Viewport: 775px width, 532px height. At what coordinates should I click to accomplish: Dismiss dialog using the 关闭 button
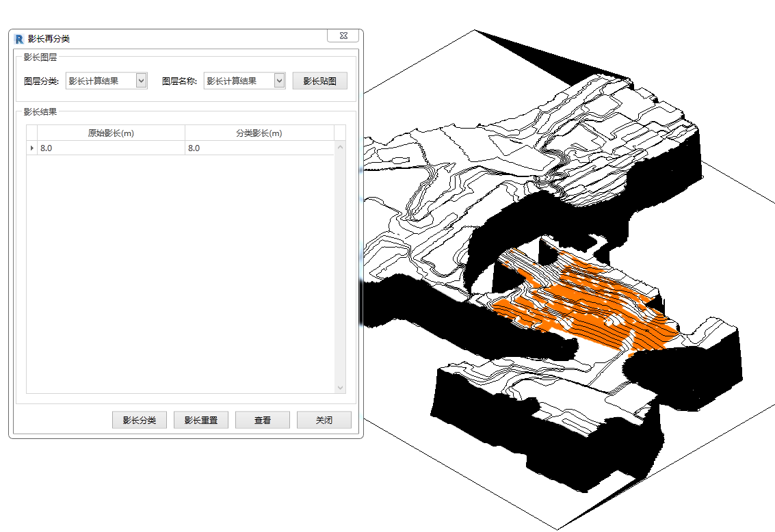pos(324,420)
